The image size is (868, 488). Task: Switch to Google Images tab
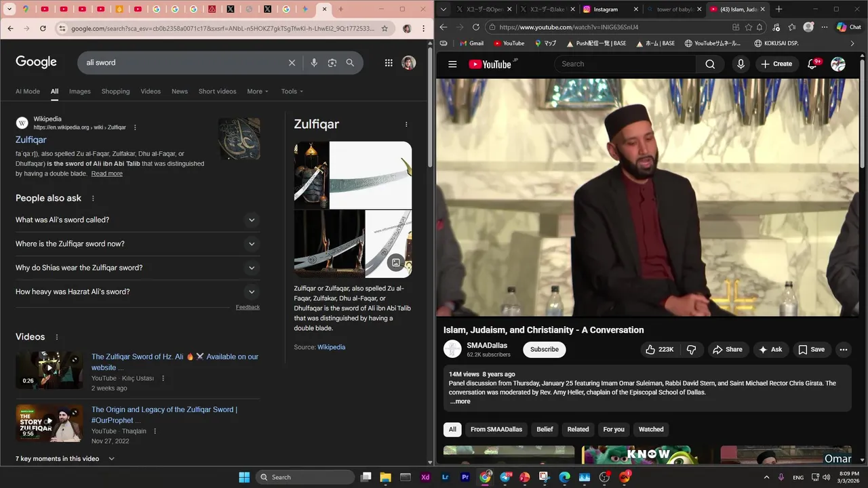pyautogui.click(x=79, y=91)
